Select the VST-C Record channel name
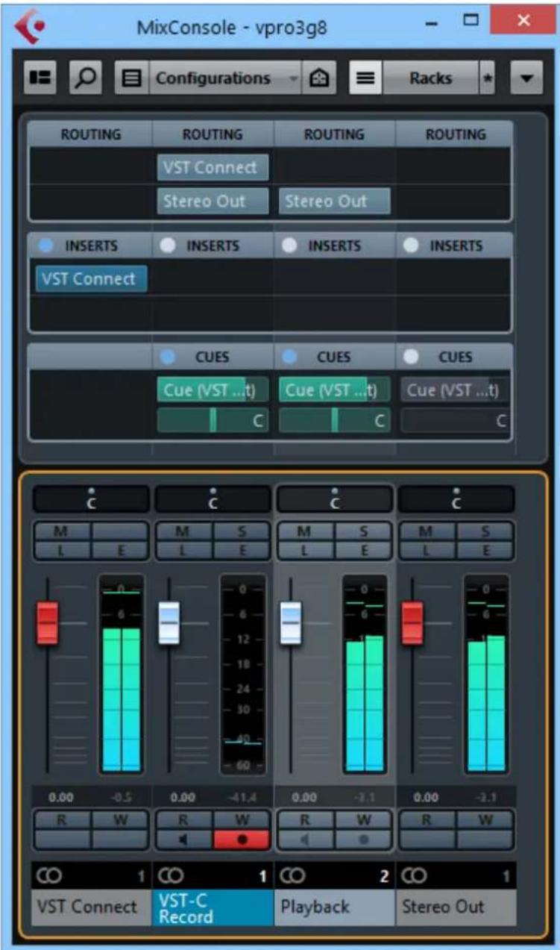The height and width of the screenshot is (950, 560). 213,907
